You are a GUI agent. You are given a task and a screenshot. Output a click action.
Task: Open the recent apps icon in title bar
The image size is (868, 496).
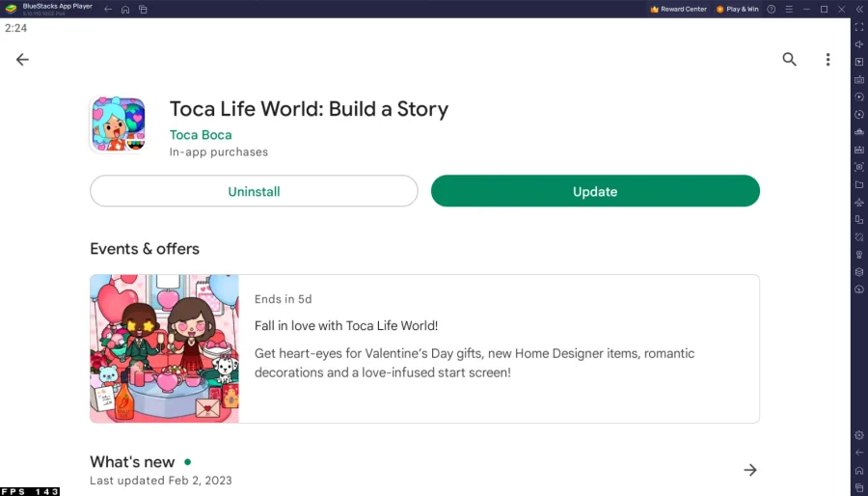(x=143, y=10)
